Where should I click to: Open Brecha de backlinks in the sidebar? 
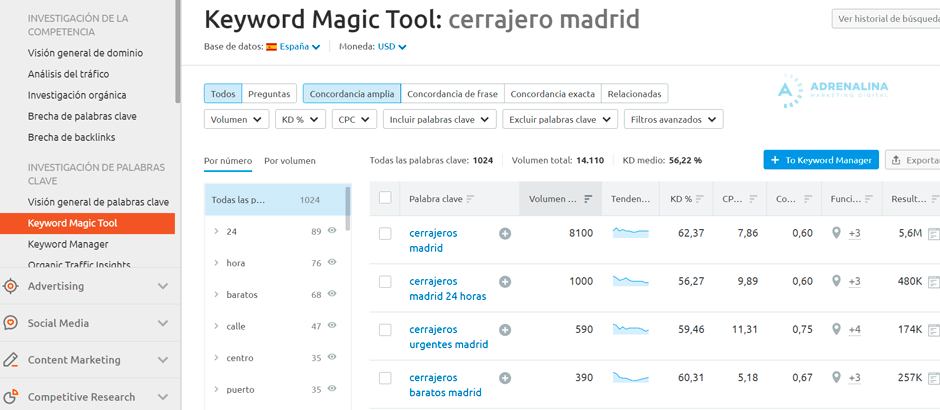point(71,137)
